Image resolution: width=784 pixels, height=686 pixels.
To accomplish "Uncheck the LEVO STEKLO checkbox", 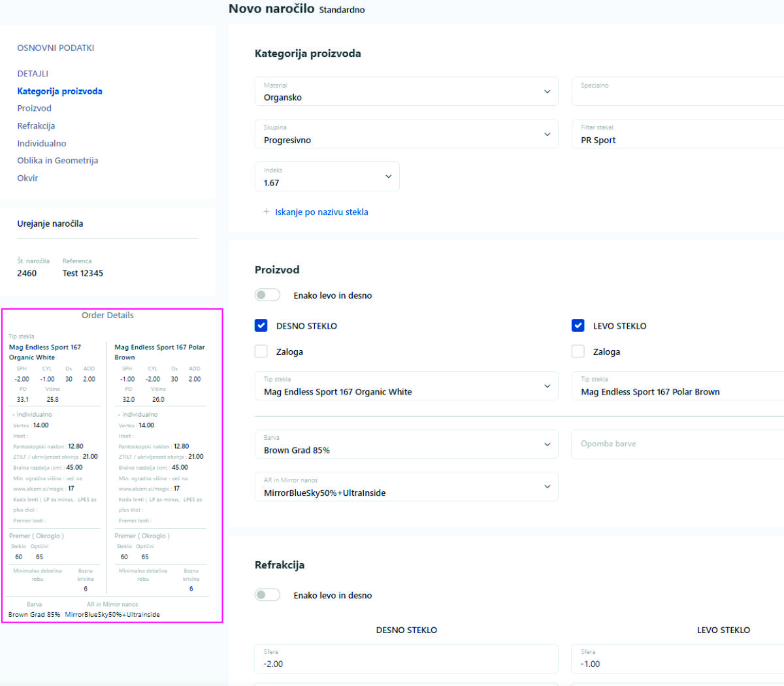I will pos(578,326).
